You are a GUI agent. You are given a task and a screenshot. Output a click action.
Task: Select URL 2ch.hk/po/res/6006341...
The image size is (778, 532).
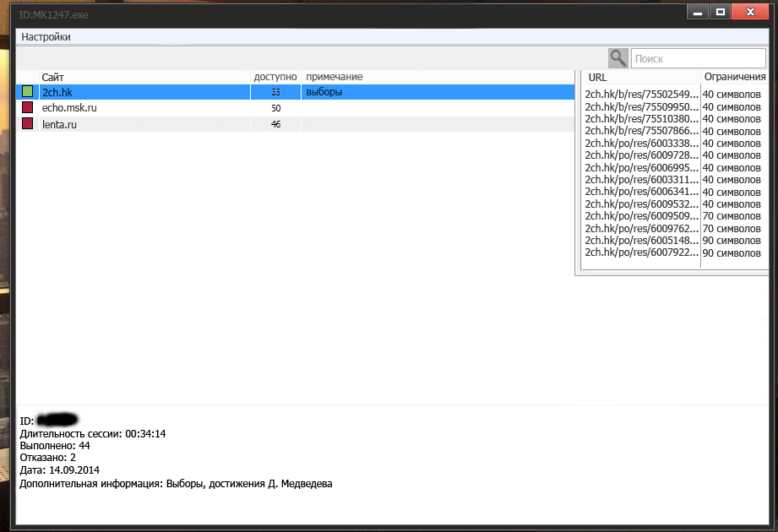pyautogui.click(x=641, y=192)
